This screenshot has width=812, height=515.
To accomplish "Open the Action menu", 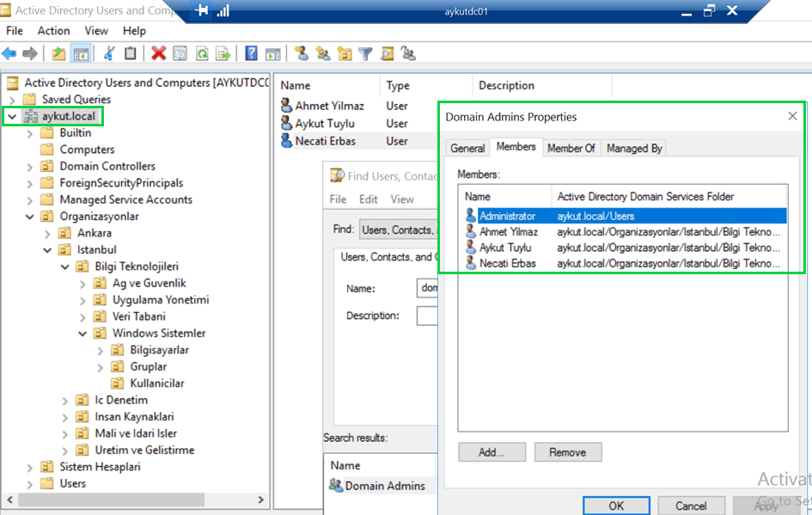I will click(x=53, y=31).
